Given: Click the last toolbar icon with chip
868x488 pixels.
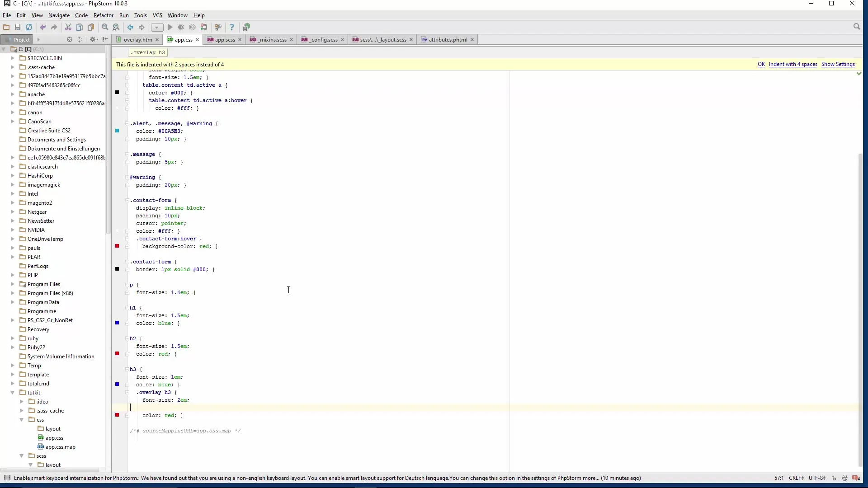Looking at the screenshot, I should [x=246, y=27].
